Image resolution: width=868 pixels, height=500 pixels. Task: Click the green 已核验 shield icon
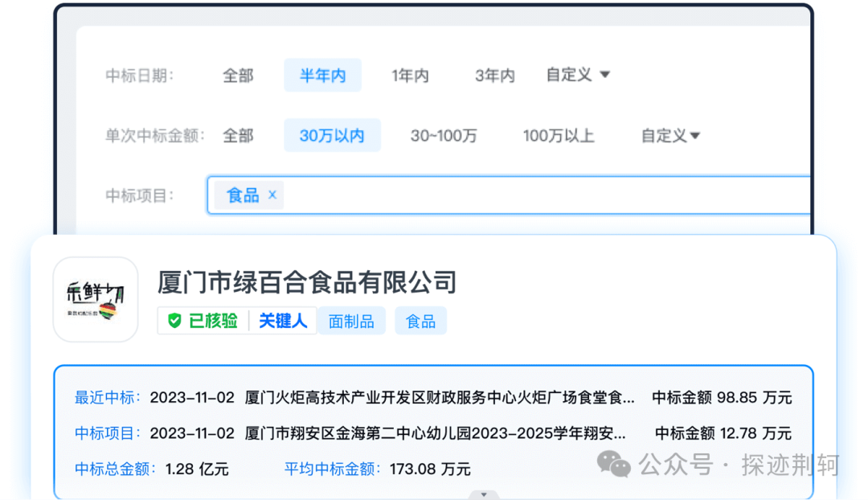174,321
